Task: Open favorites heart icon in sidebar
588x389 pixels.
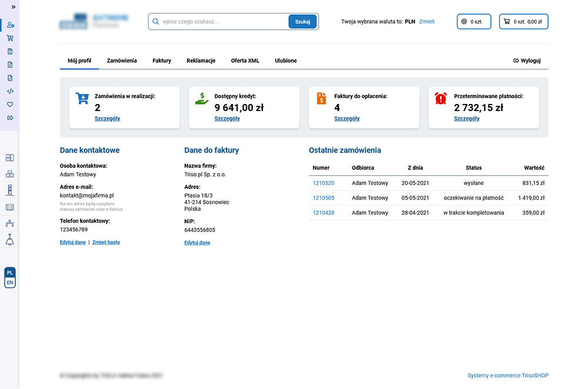Action: tap(10, 104)
